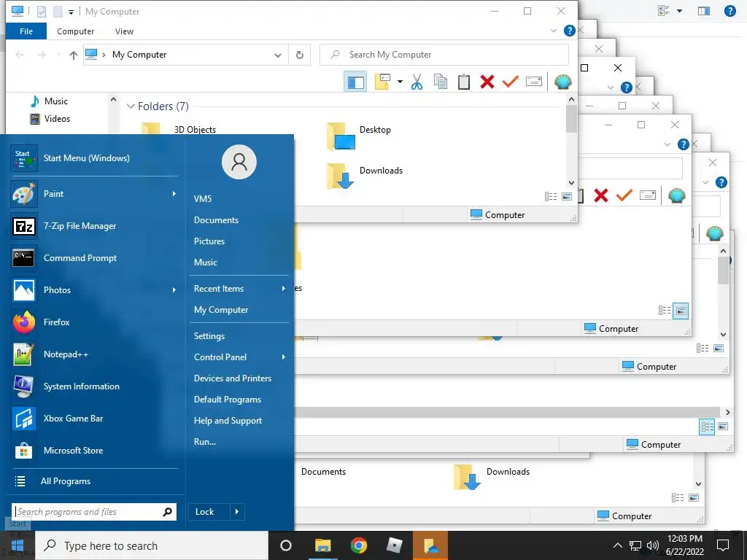This screenshot has height=560, width=747.
Task: Click the Windows Start button on taskbar
Action: 18,545
